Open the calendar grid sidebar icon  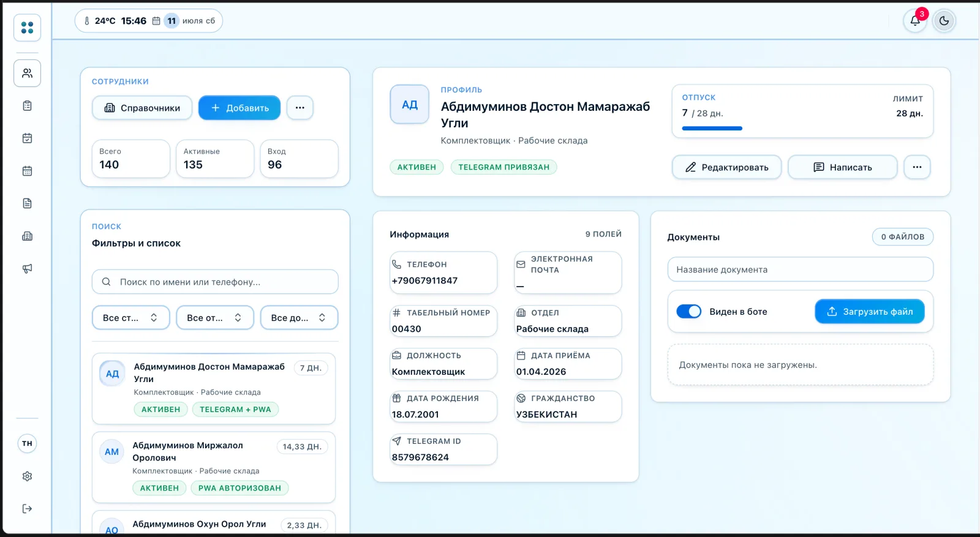click(x=27, y=171)
